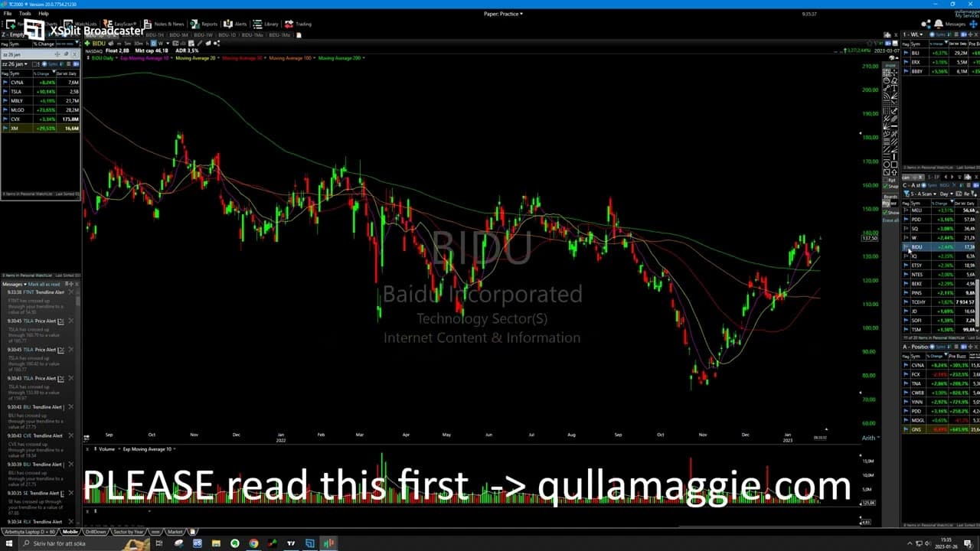The width and height of the screenshot is (980, 551).
Task: Open the Alerts toolbar button
Action: pyautogui.click(x=237, y=24)
